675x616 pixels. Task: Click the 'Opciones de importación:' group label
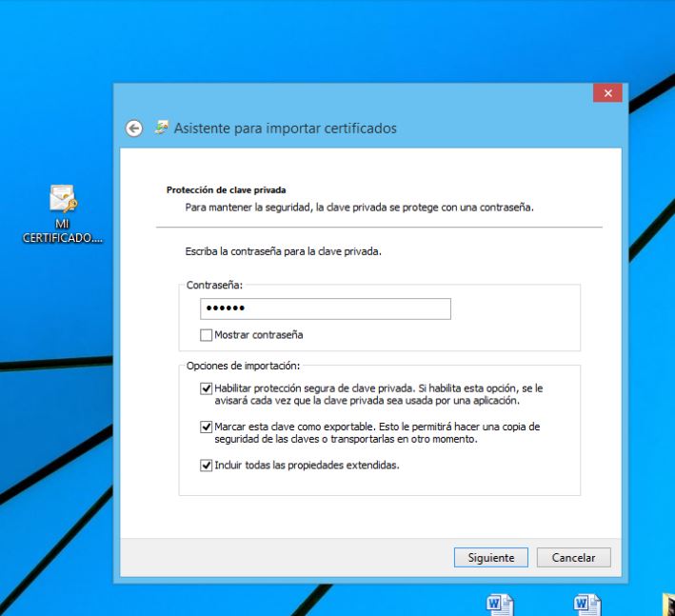243,366
